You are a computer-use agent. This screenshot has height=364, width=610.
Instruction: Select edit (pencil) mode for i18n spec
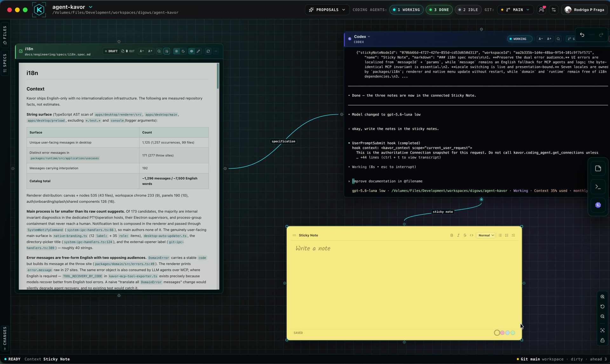[199, 51]
